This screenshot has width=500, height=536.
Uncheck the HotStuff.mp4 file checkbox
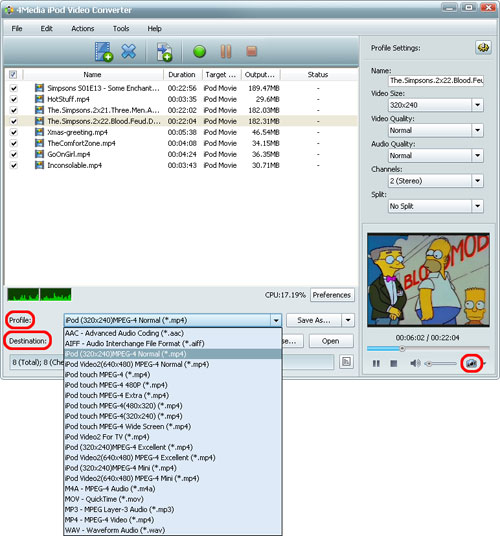(14, 99)
